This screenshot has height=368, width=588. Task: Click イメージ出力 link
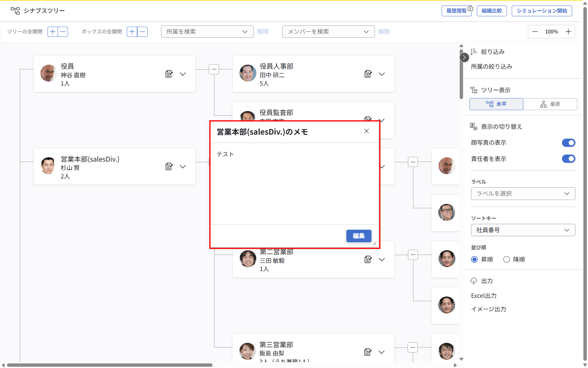[x=488, y=309]
